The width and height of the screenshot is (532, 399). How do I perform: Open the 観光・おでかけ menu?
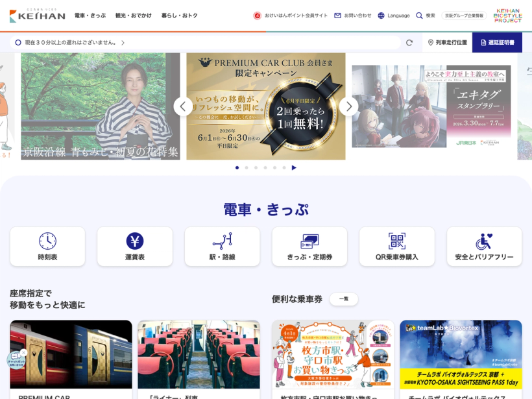point(134,16)
